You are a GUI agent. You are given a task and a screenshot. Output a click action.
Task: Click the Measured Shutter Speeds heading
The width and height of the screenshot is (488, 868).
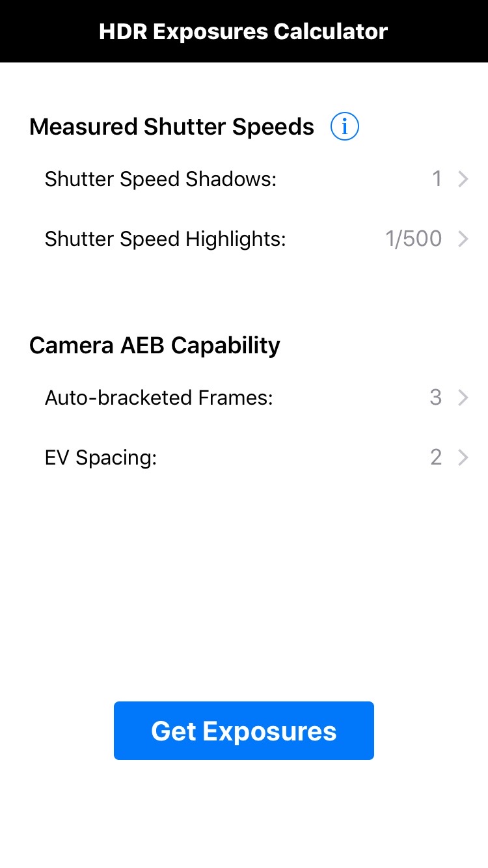pos(172,126)
